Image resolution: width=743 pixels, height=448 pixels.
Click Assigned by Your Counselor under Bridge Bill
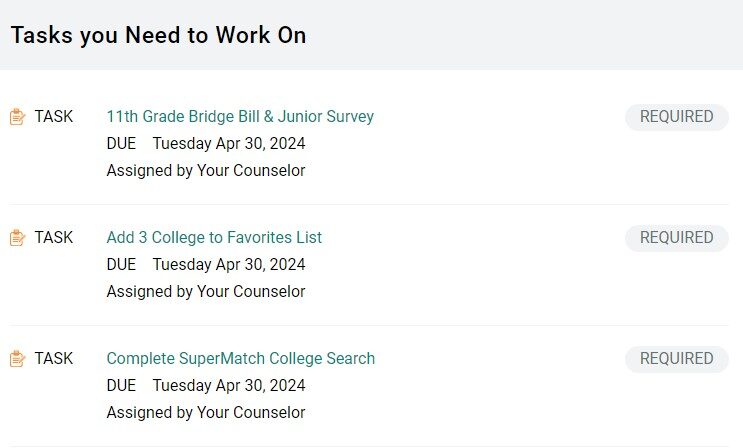tap(206, 171)
